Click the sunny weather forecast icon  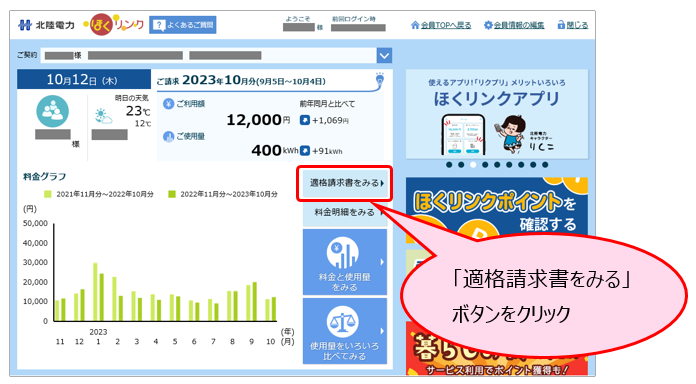[x=103, y=116]
